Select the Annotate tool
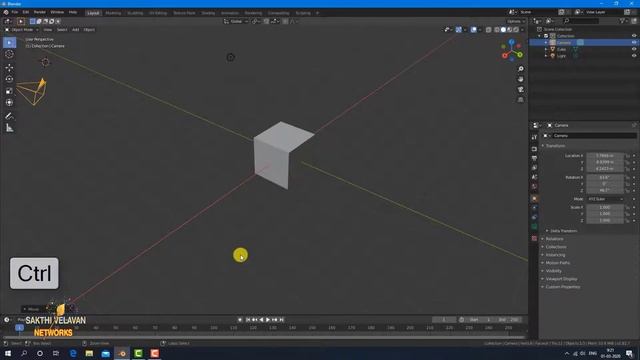Screen dimensions: 640x360 pos(9,116)
